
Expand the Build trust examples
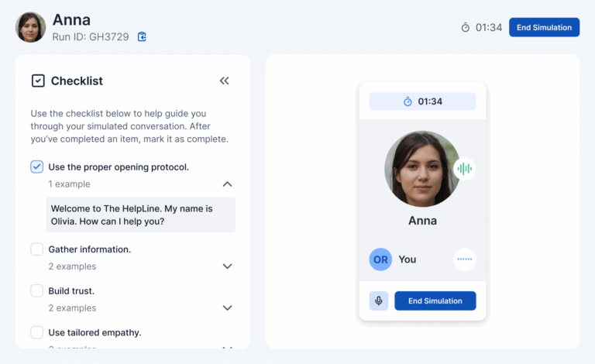(x=227, y=307)
